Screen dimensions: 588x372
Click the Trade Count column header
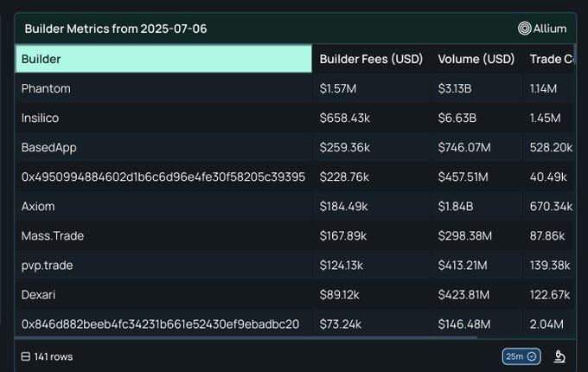point(550,59)
